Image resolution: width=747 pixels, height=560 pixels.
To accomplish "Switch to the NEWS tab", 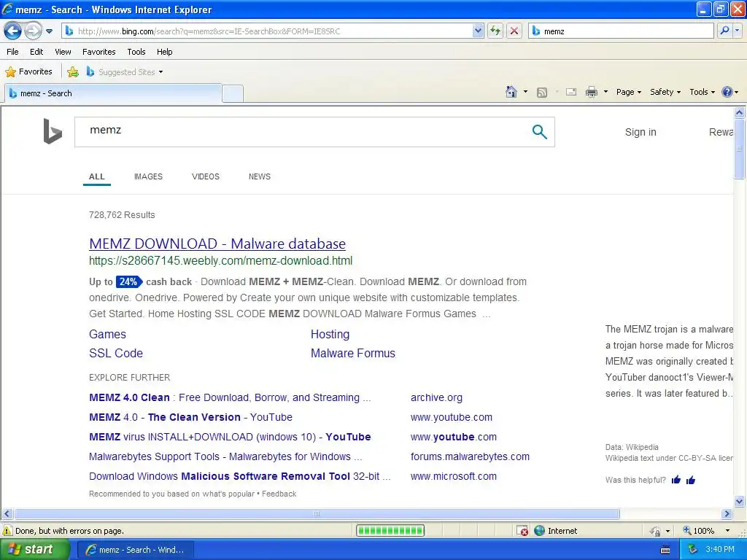I will [x=259, y=176].
